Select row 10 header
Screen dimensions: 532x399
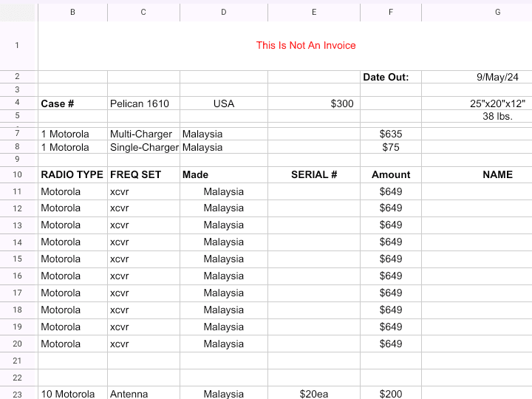(17, 174)
